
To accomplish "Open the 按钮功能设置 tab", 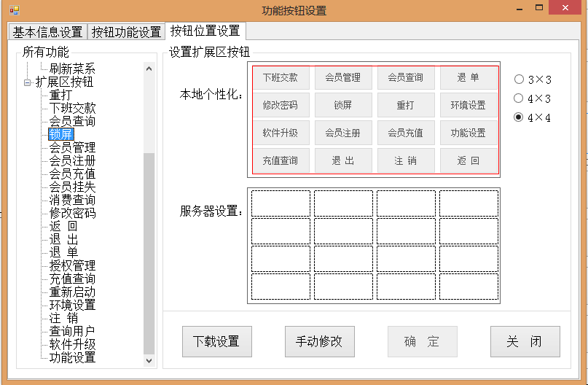I will [x=126, y=32].
